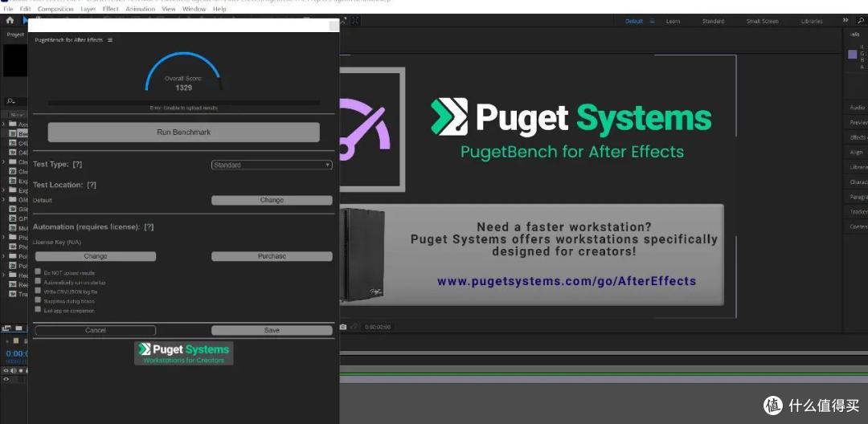Switch to the Standard workspace
This screenshot has width=868, height=424.
point(713,21)
